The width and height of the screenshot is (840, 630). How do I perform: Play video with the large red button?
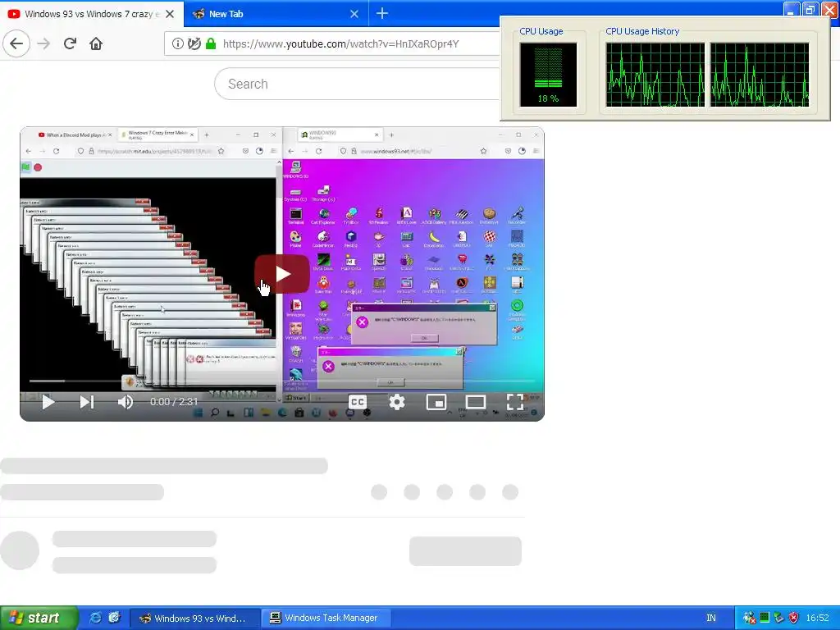coord(282,274)
